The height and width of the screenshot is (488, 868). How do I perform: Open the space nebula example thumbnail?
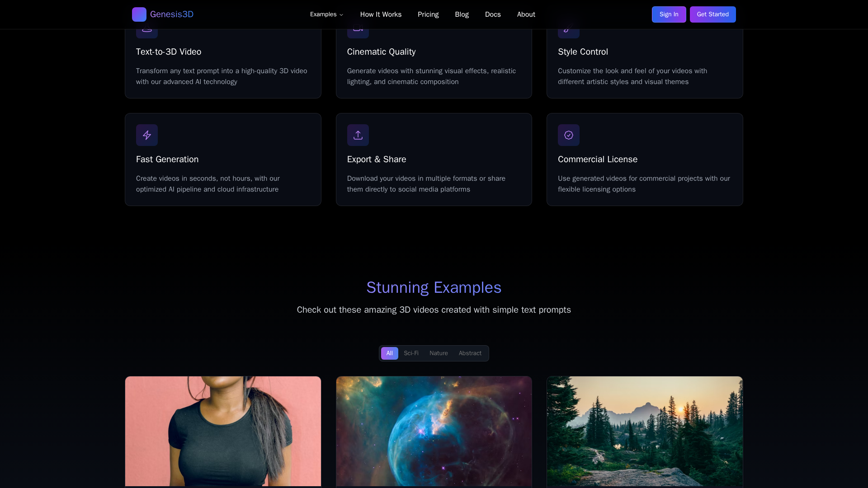pyautogui.click(x=434, y=431)
